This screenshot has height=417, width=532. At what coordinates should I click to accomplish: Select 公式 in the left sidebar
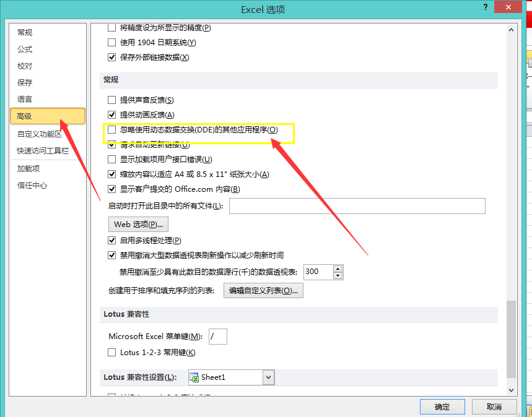[x=25, y=49]
